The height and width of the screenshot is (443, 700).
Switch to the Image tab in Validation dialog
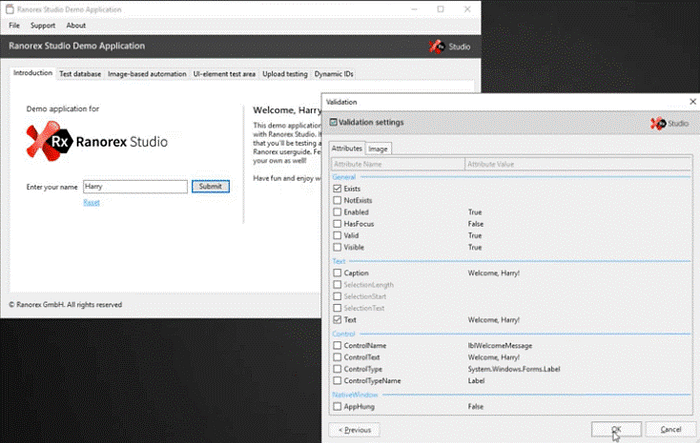378,149
